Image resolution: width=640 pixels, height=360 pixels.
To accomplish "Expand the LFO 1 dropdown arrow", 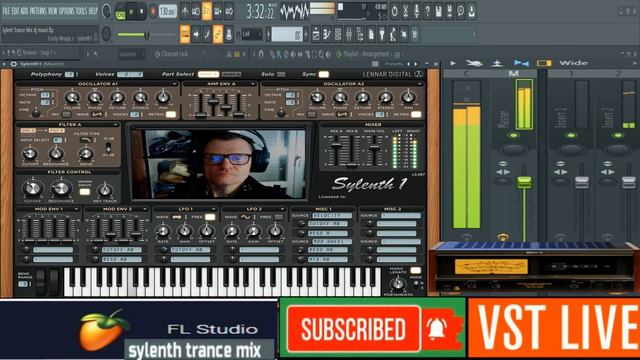I will 214,209.
